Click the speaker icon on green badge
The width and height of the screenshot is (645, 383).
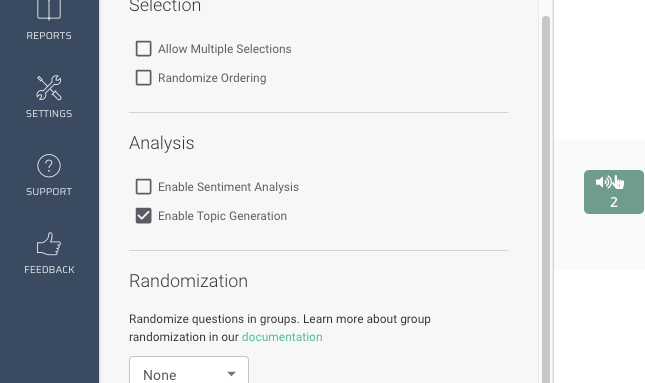(603, 182)
